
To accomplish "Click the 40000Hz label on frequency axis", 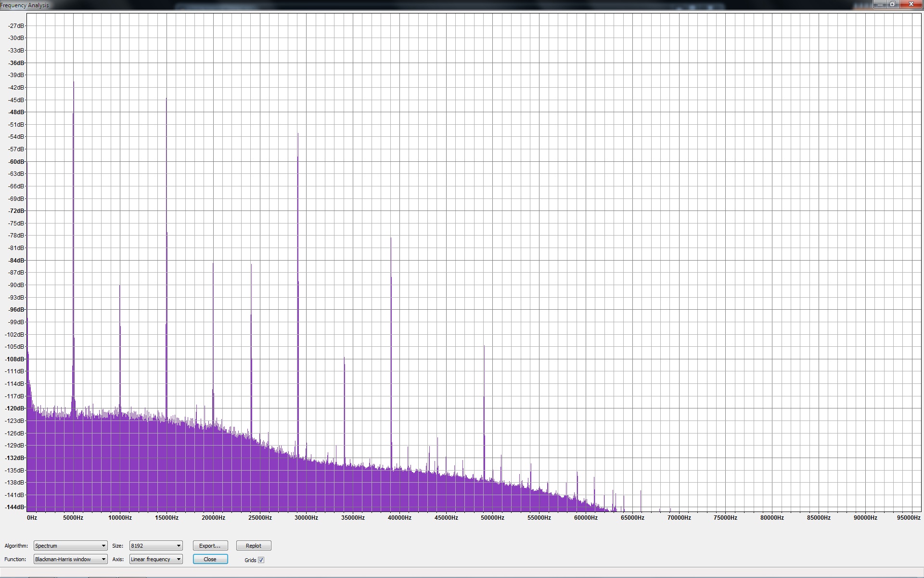I will pos(399,518).
